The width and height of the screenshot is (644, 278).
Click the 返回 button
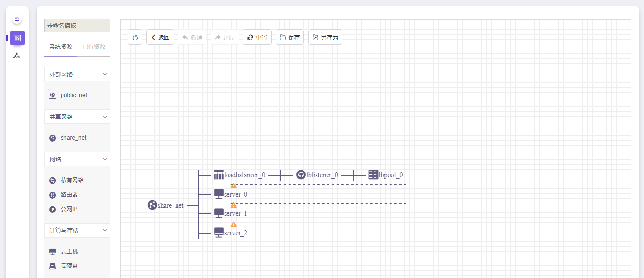pyautogui.click(x=160, y=37)
